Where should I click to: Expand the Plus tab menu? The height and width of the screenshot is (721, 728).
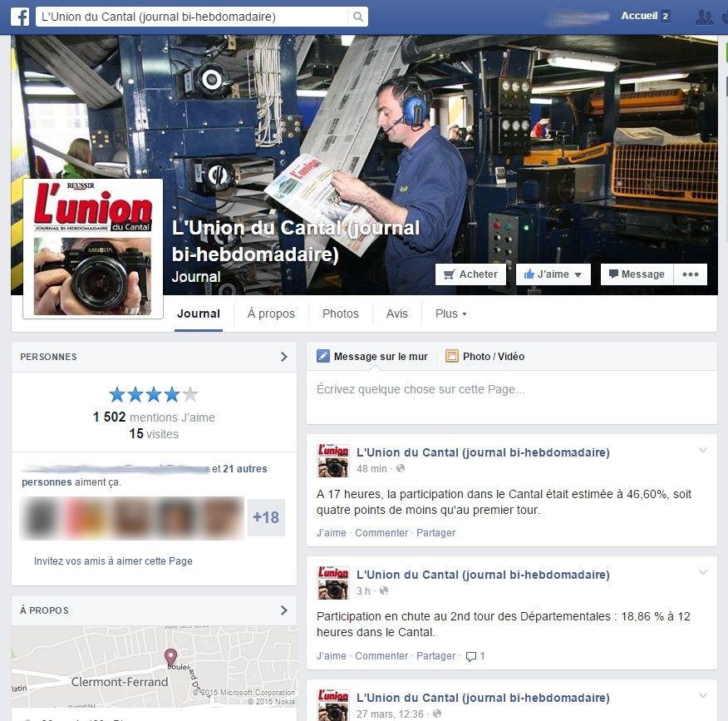(450, 314)
